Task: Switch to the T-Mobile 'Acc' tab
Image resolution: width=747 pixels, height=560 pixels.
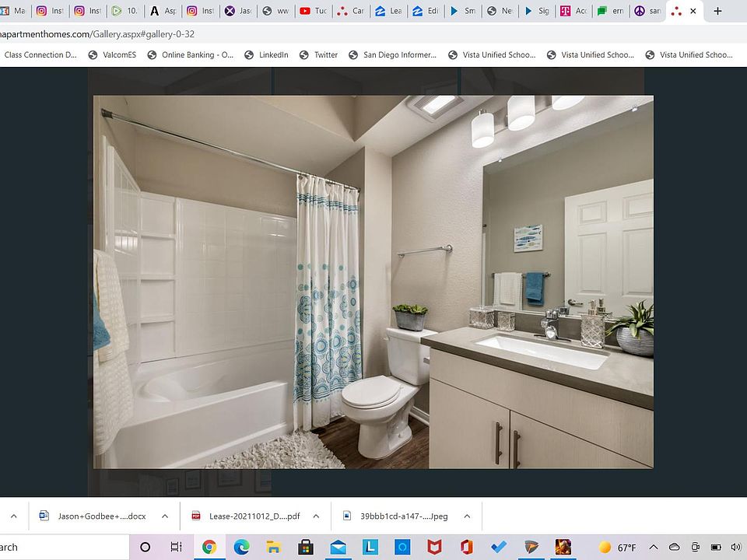Action: pyautogui.click(x=574, y=10)
